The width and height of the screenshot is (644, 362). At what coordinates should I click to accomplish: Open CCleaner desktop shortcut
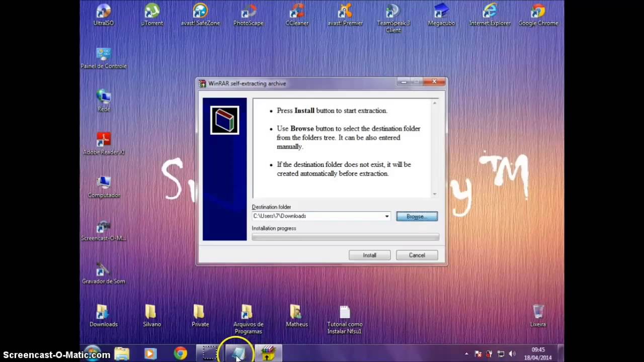pyautogui.click(x=297, y=15)
